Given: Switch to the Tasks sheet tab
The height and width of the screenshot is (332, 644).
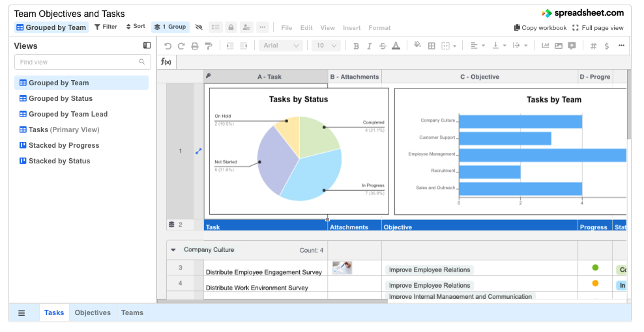Looking at the screenshot, I should pyautogui.click(x=54, y=312).
